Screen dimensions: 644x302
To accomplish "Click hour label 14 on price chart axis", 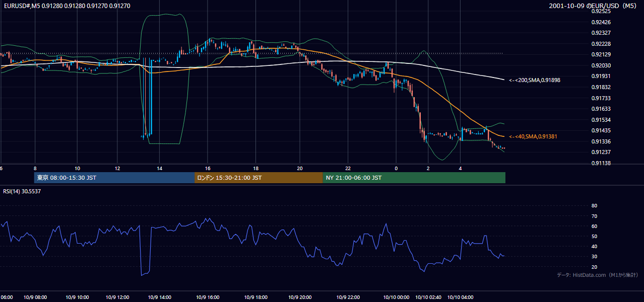I will 159,168.
